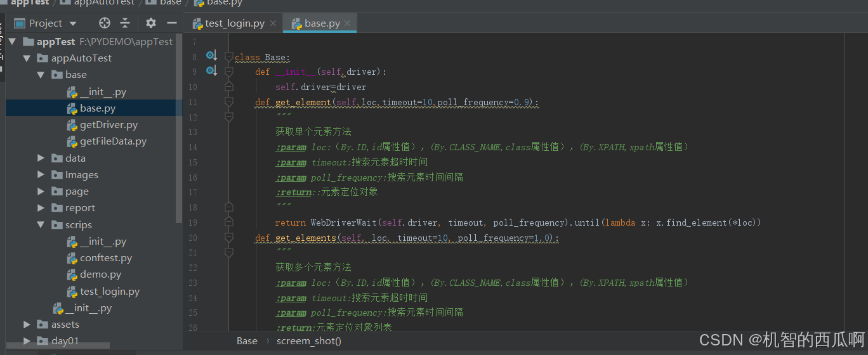Select __init__.py under the scrips folder
Viewport: 868px width, 355px height.
[103, 242]
